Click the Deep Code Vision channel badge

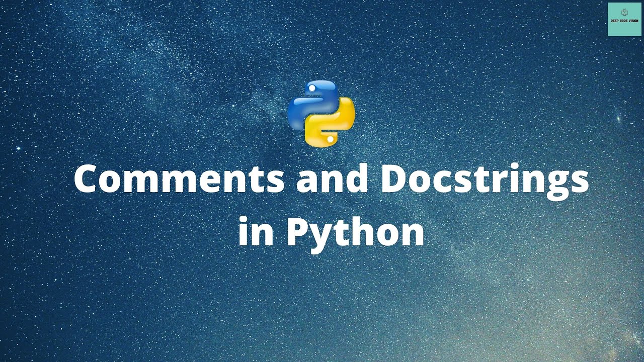624,19
